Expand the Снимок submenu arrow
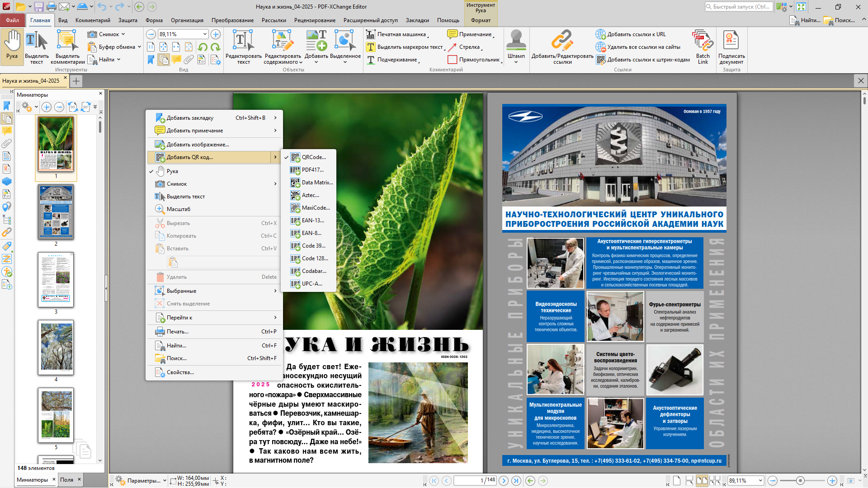The image size is (868, 488). click(x=275, y=184)
